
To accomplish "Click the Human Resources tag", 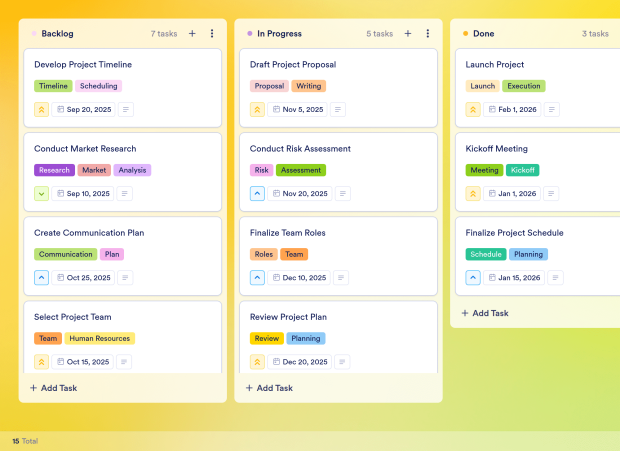I will tap(100, 338).
